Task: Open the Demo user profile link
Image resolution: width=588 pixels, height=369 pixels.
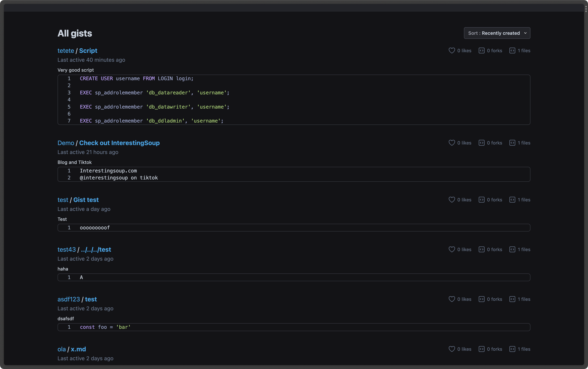Action: point(66,143)
